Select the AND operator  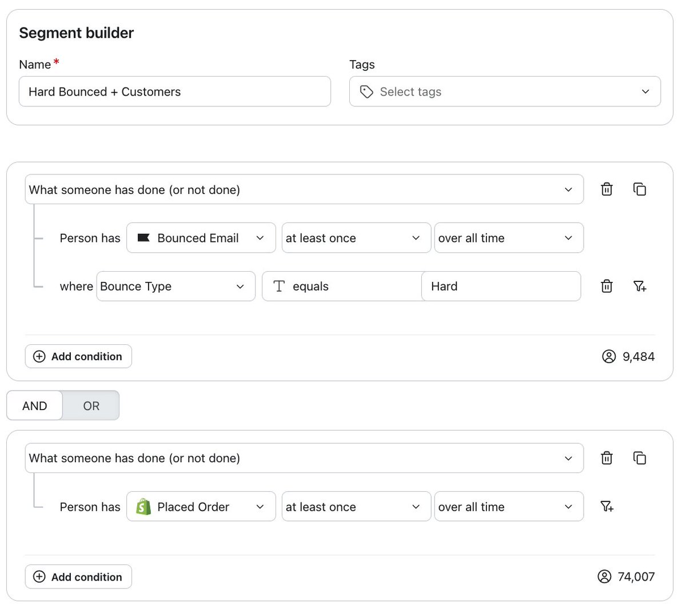point(34,406)
